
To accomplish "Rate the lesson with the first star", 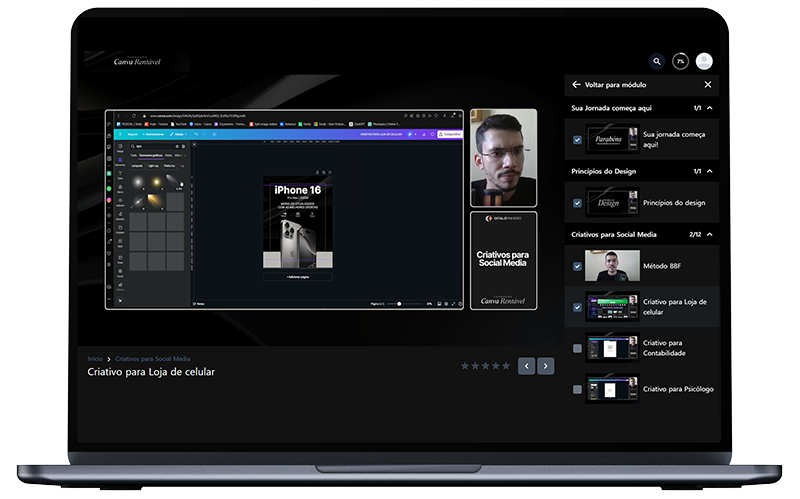I will (465, 366).
